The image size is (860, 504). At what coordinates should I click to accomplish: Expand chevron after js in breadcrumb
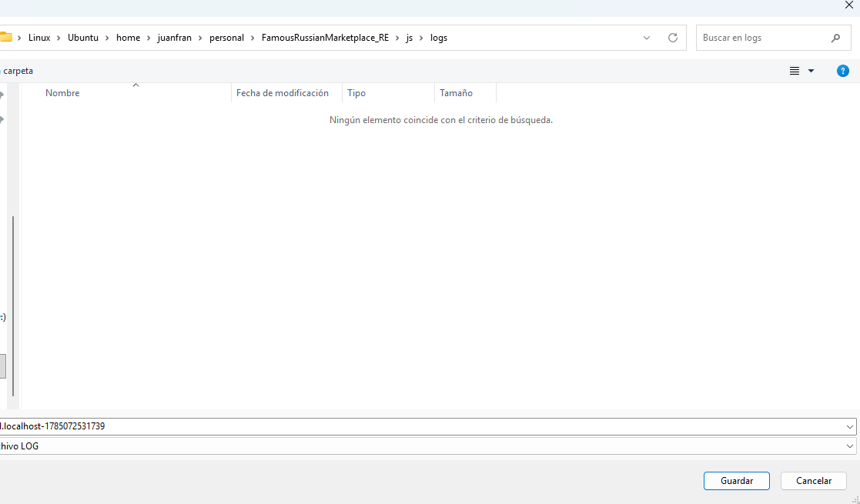[422, 38]
